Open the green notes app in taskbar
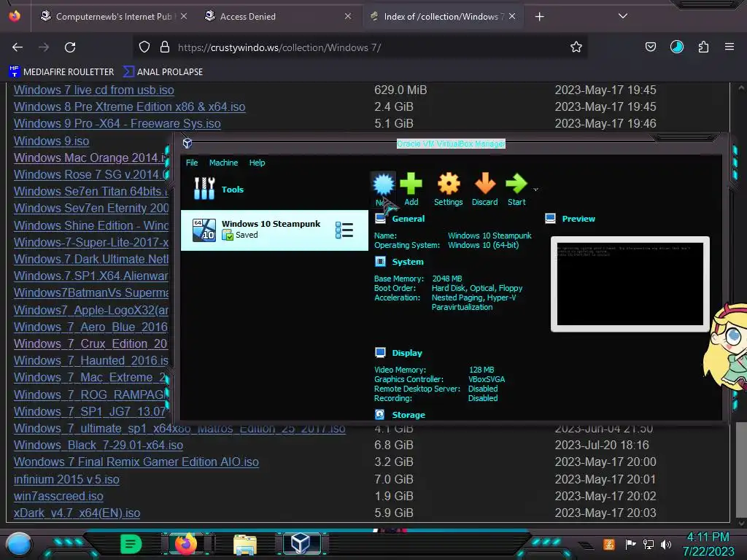The width and height of the screenshot is (747, 560). [131, 544]
